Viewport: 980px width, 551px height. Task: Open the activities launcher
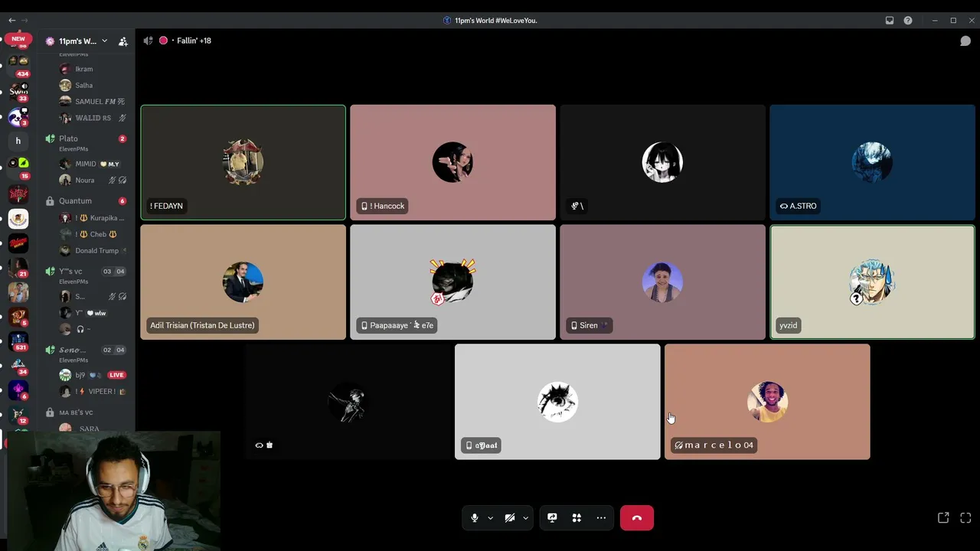point(577,518)
